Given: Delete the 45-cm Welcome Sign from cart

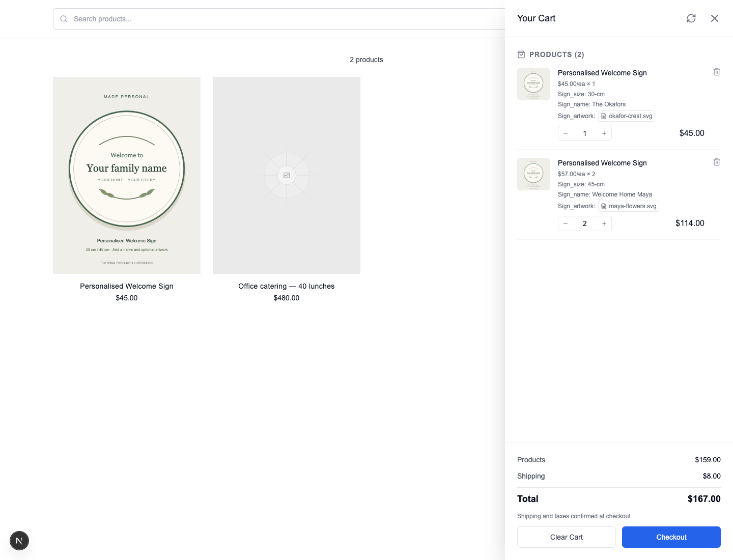Looking at the screenshot, I should (x=717, y=162).
